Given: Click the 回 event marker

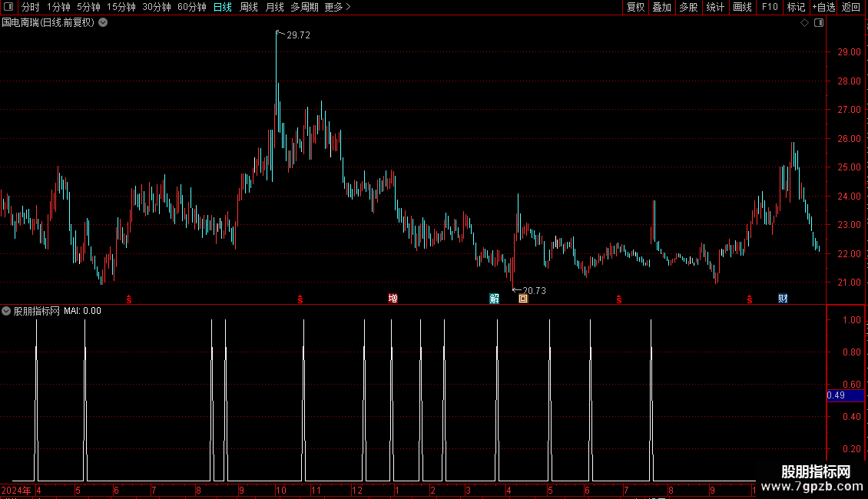Looking at the screenshot, I should pos(523,299).
